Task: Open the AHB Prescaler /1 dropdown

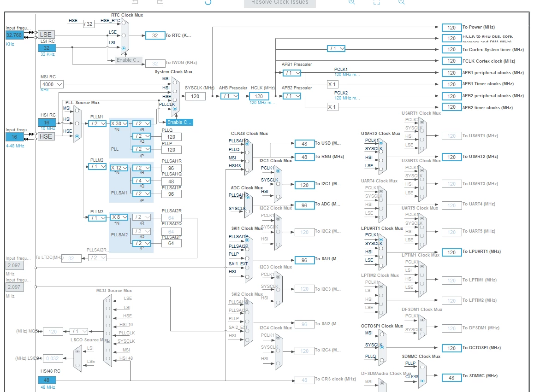Action: [x=230, y=96]
